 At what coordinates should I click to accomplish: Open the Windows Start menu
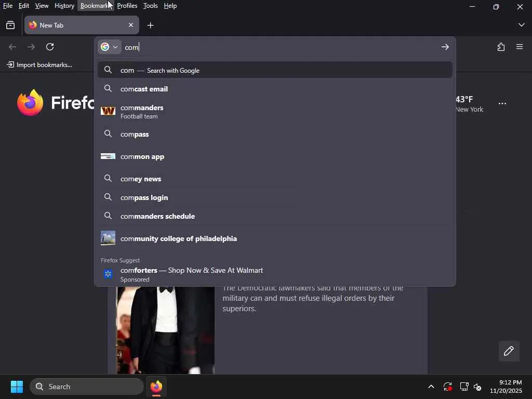coord(17,387)
